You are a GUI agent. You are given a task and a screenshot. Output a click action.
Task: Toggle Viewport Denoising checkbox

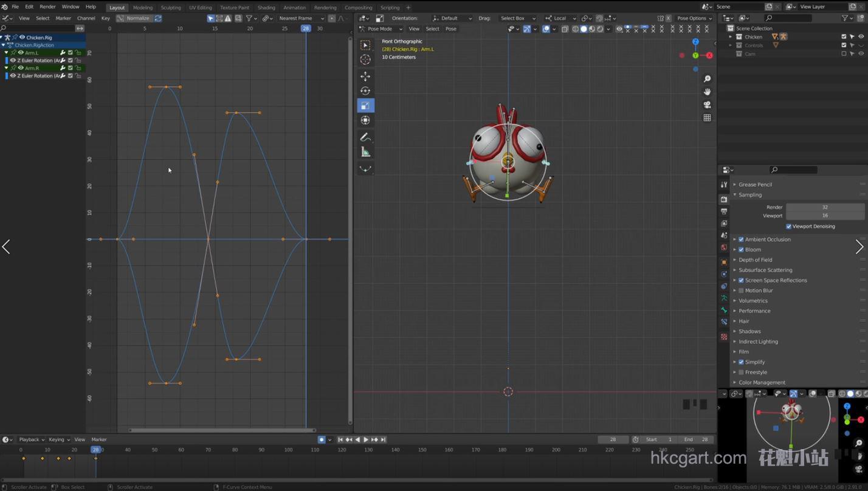click(x=789, y=226)
